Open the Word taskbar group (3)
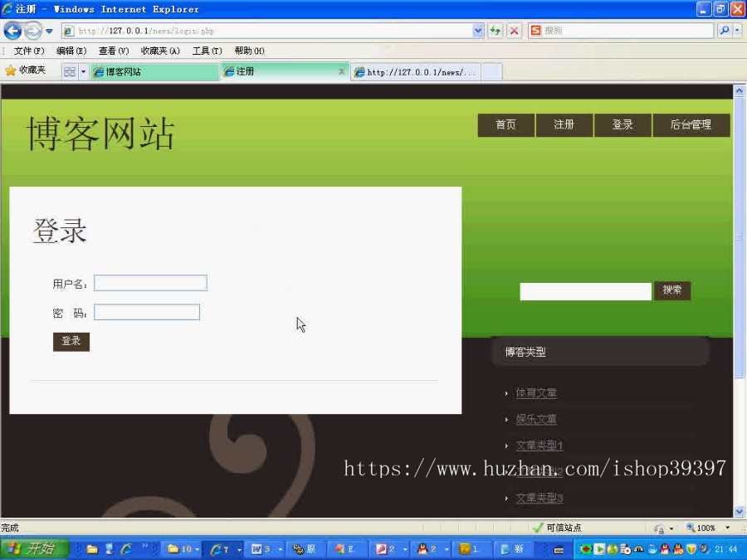Viewport: 747px width, 560px height. [266, 549]
